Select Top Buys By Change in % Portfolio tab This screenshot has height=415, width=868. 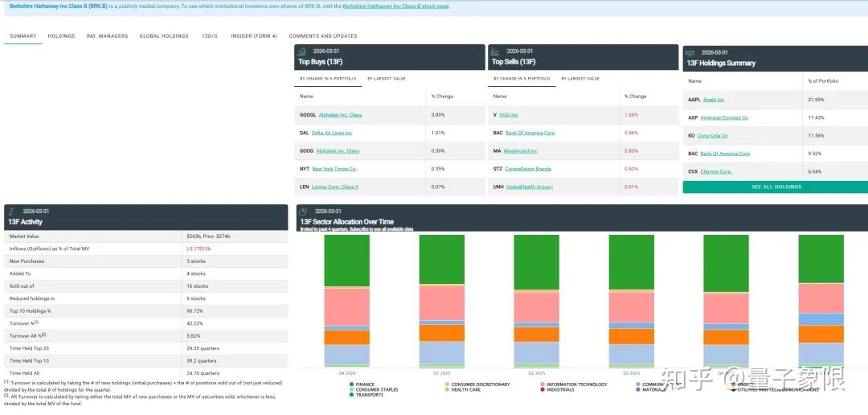[328, 79]
